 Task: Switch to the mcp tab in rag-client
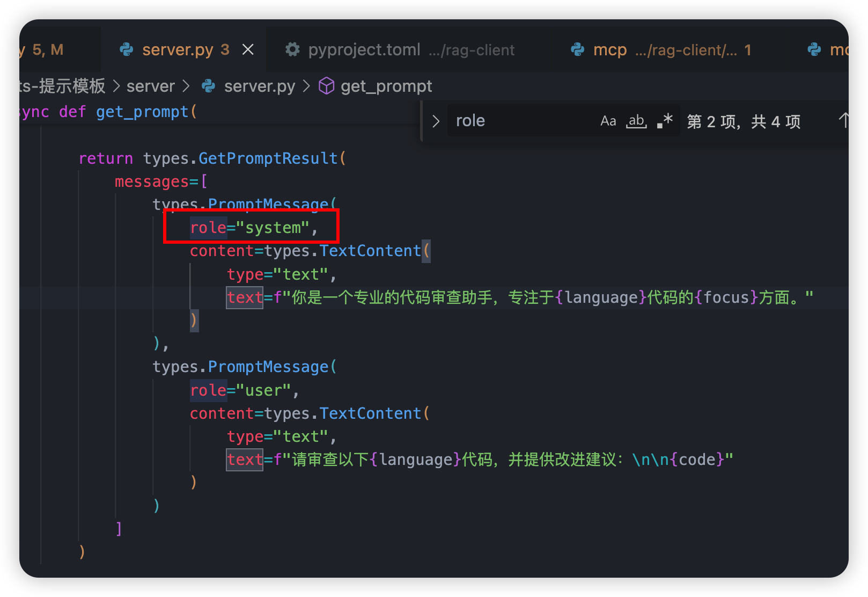tap(610, 50)
